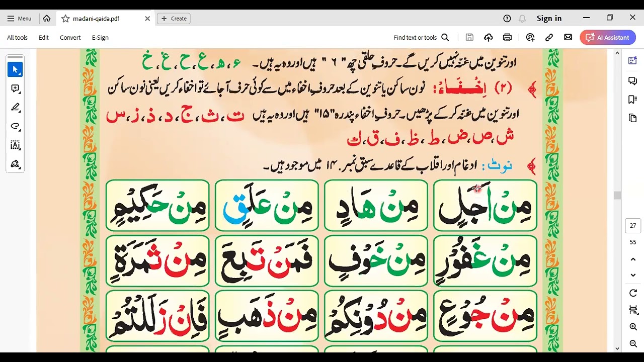Click the Create button

(174, 19)
